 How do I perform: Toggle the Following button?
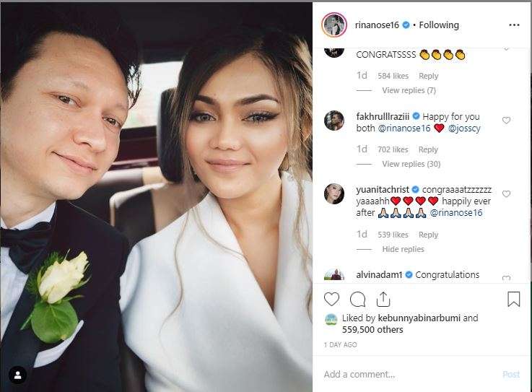[x=439, y=25]
